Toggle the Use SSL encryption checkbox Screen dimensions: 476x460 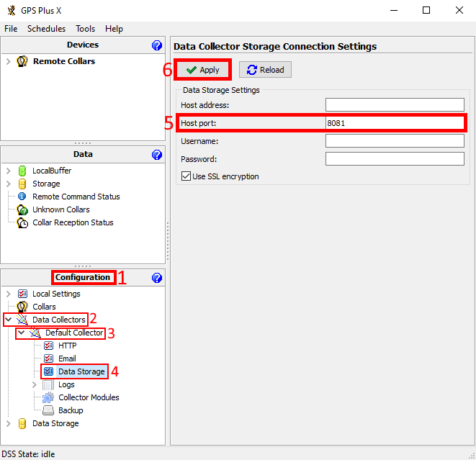click(186, 176)
